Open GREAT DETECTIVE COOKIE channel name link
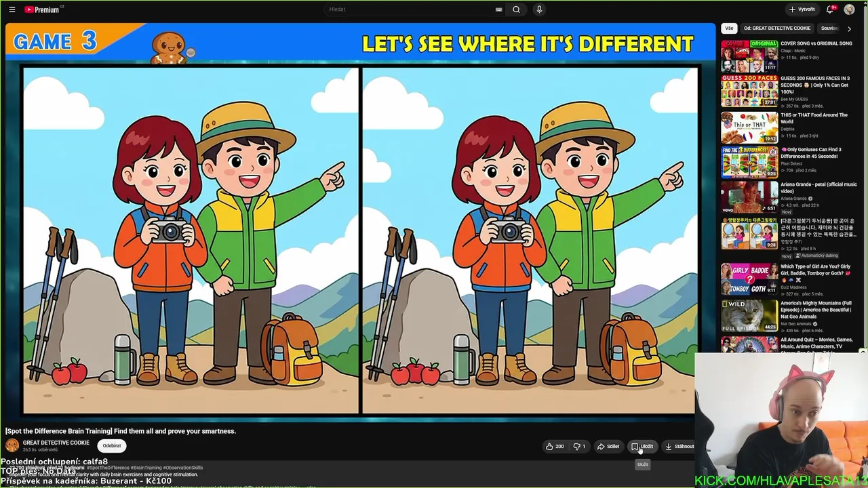The image size is (868, 488). tap(56, 443)
